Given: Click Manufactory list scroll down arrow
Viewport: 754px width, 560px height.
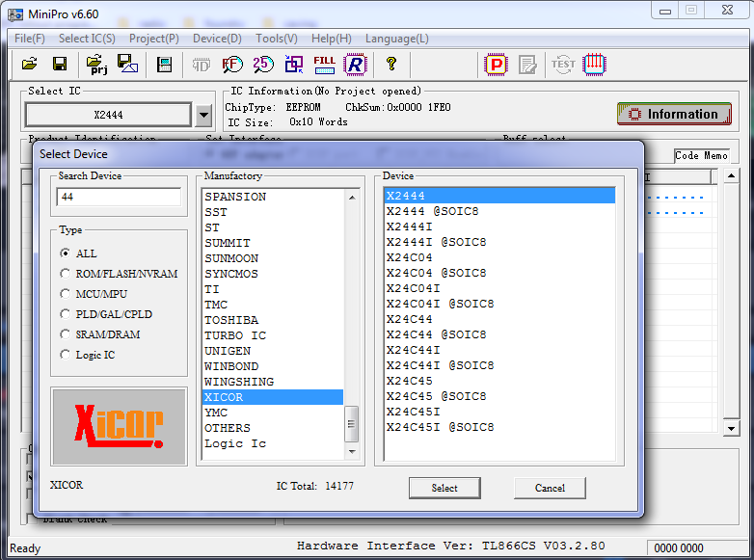Looking at the screenshot, I should 352,452.
